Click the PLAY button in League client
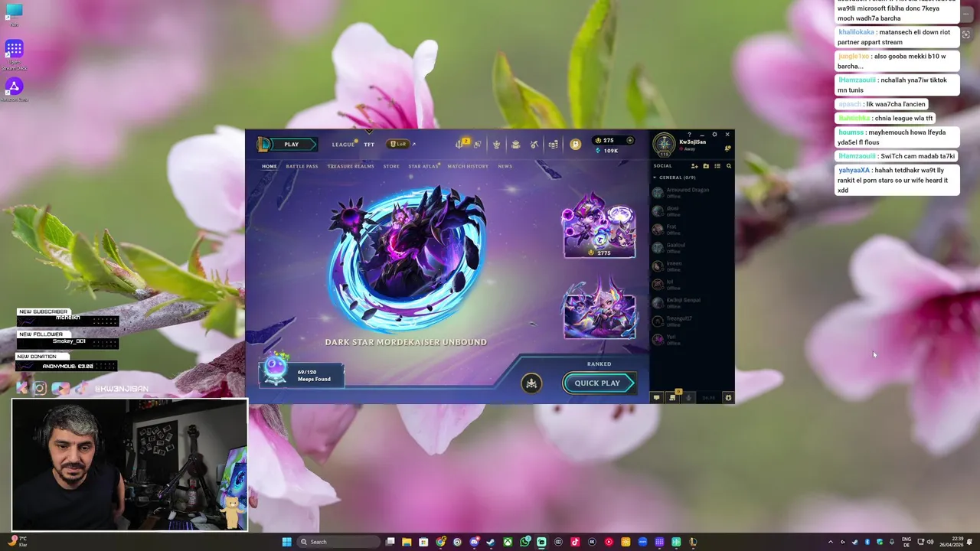Image resolution: width=980 pixels, height=551 pixels. (291, 145)
